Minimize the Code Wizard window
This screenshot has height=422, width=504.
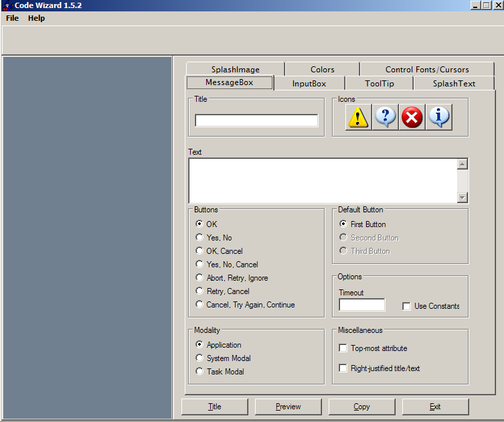476,5
